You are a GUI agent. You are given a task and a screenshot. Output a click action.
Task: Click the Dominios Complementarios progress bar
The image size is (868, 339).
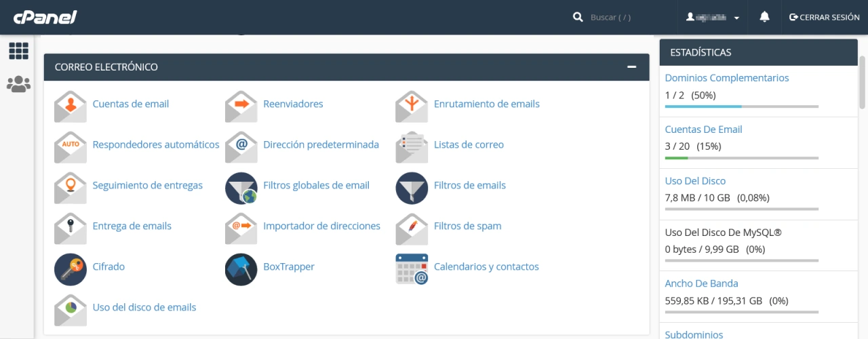click(x=742, y=106)
